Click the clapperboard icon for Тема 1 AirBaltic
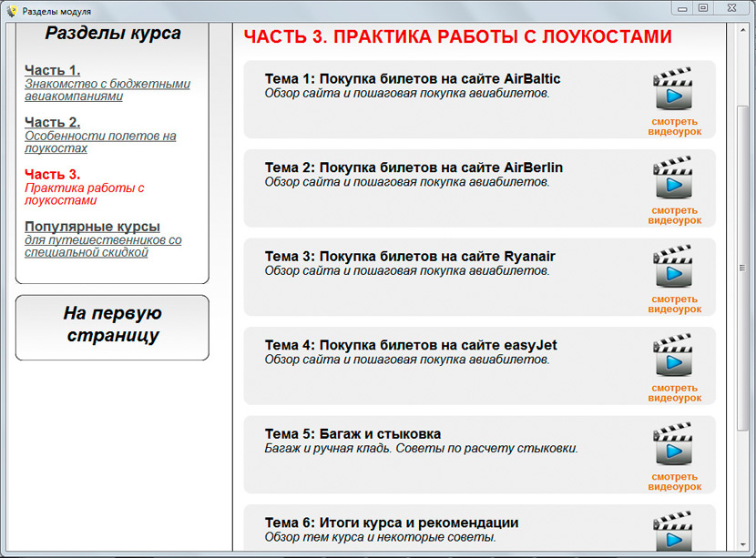This screenshot has height=558, width=756. (673, 88)
